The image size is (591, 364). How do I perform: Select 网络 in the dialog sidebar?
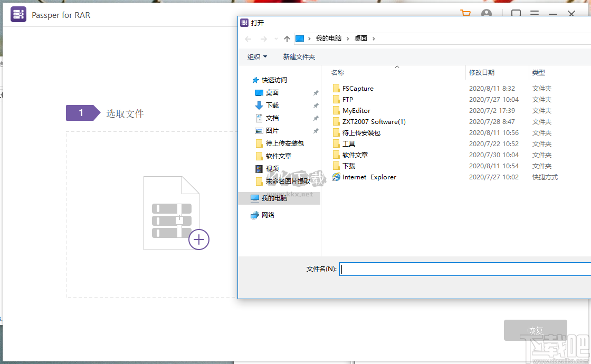(269, 215)
